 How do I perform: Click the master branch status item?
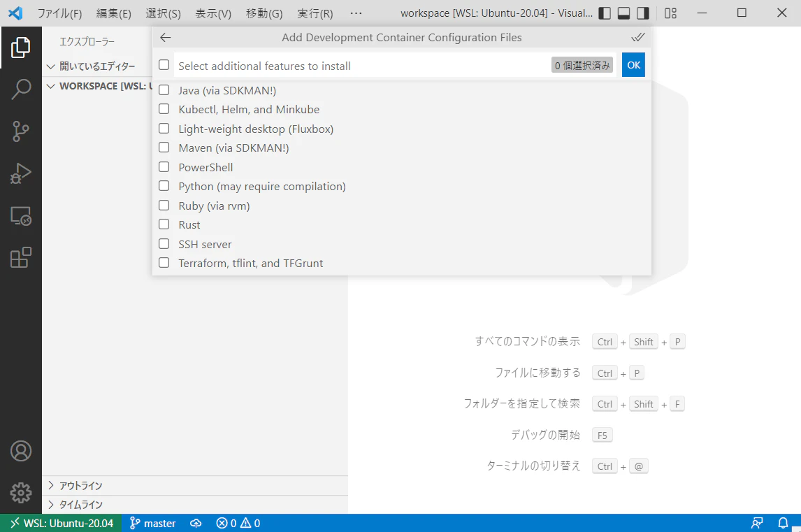[x=152, y=524]
